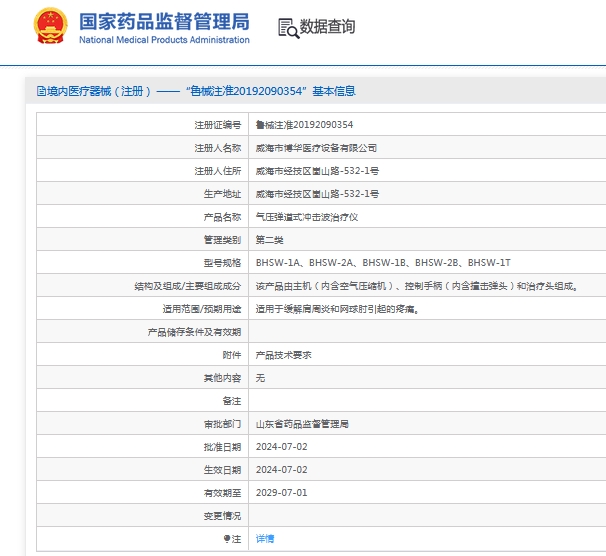The image size is (606, 556).
Task: Click the 备注 label
Action: pyautogui.click(x=232, y=401)
